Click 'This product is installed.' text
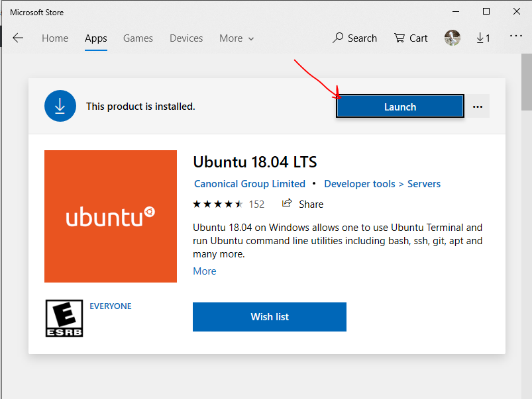Image resolution: width=532 pixels, height=399 pixels. 140,107
